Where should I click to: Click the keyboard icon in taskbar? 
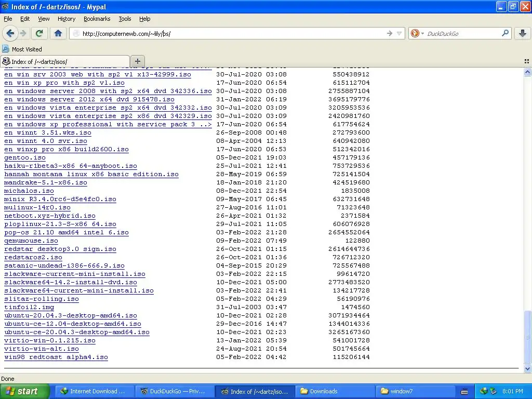(x=464, y=392)
